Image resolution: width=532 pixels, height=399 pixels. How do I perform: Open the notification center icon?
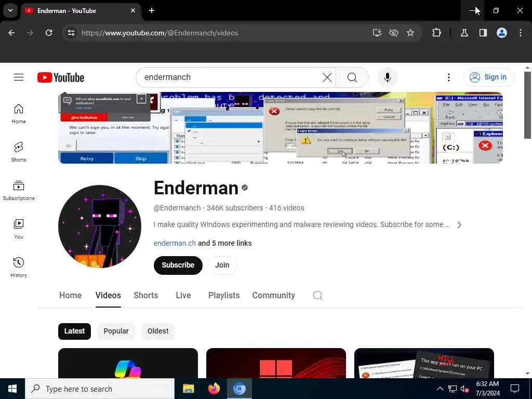[515, 389]
